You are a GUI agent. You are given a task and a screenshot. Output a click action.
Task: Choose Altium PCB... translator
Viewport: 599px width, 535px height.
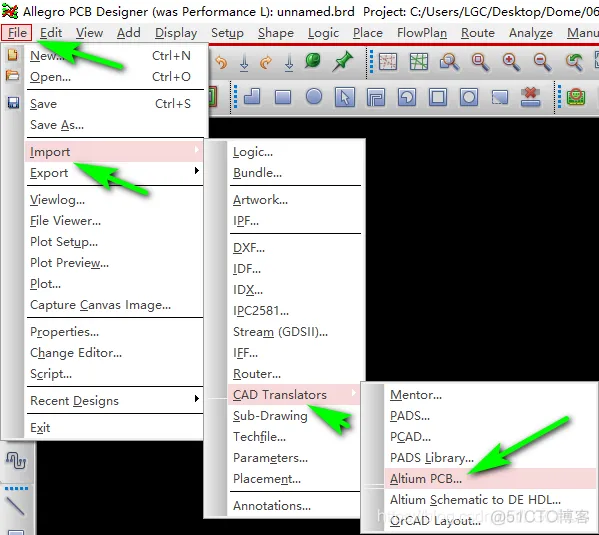[490, 478]
